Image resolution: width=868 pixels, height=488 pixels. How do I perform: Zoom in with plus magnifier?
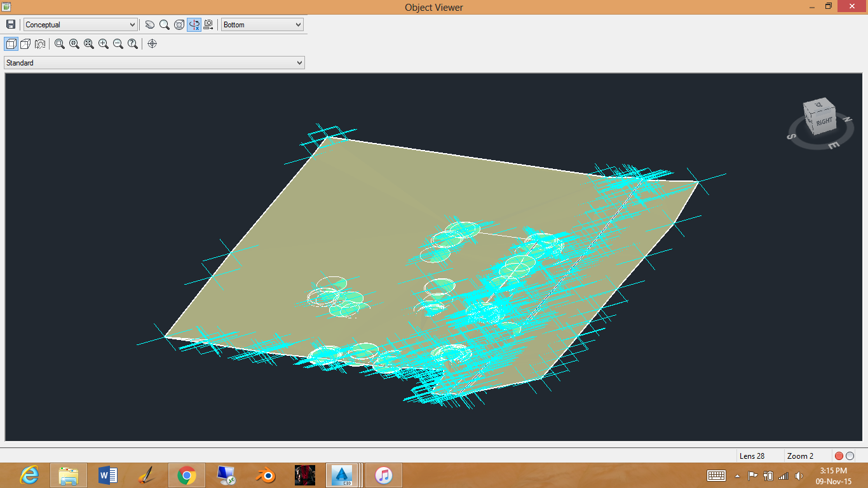point(104,44)
